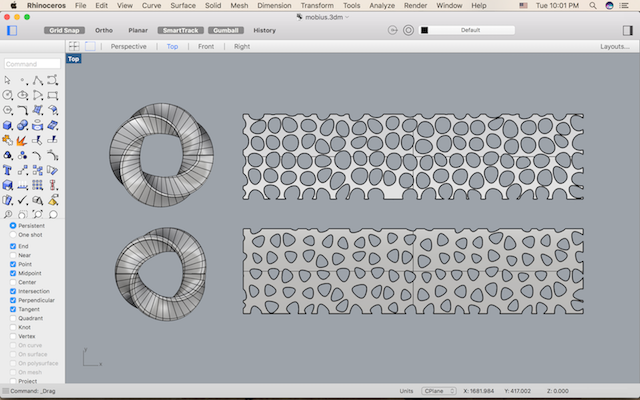Open the Apple menu

(x=13, y=5)
